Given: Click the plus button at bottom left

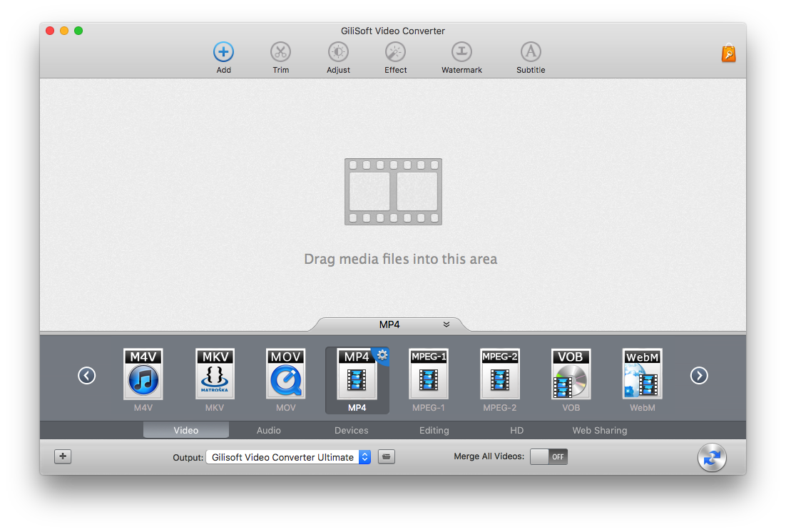Looking at the screenshot, I should [x=63, y=456].
